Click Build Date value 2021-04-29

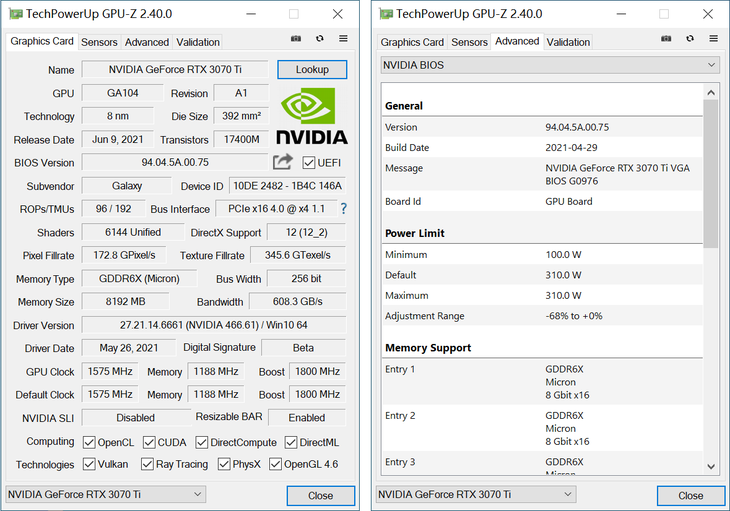pyautogui.click(x=571, y=148)
